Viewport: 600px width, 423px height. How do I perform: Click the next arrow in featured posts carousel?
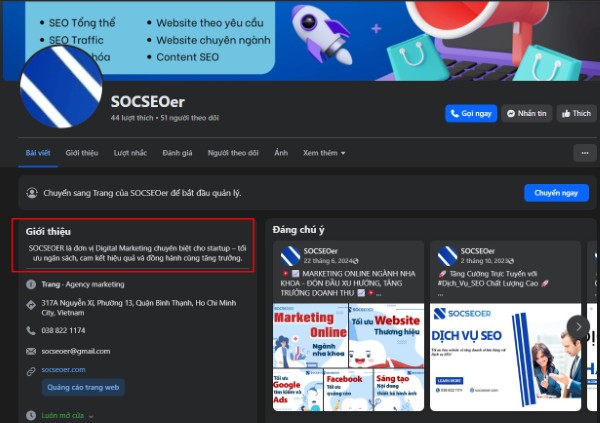(x=578, y=327)
